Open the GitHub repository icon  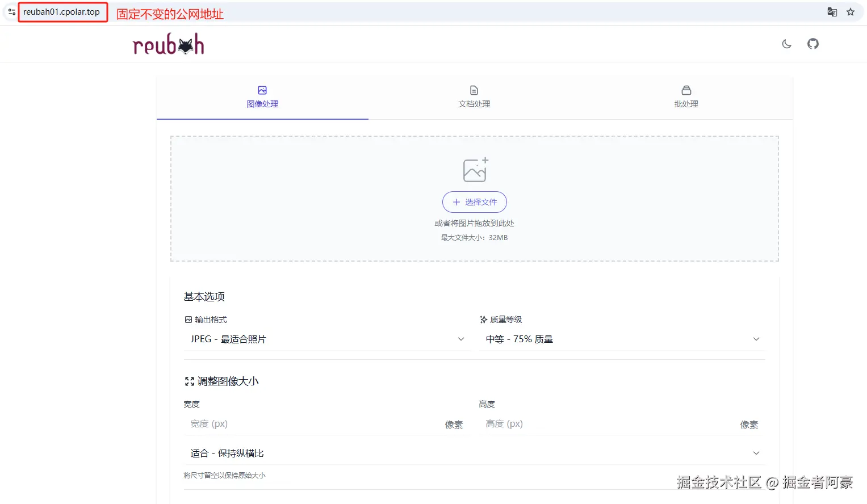point(813,44)
